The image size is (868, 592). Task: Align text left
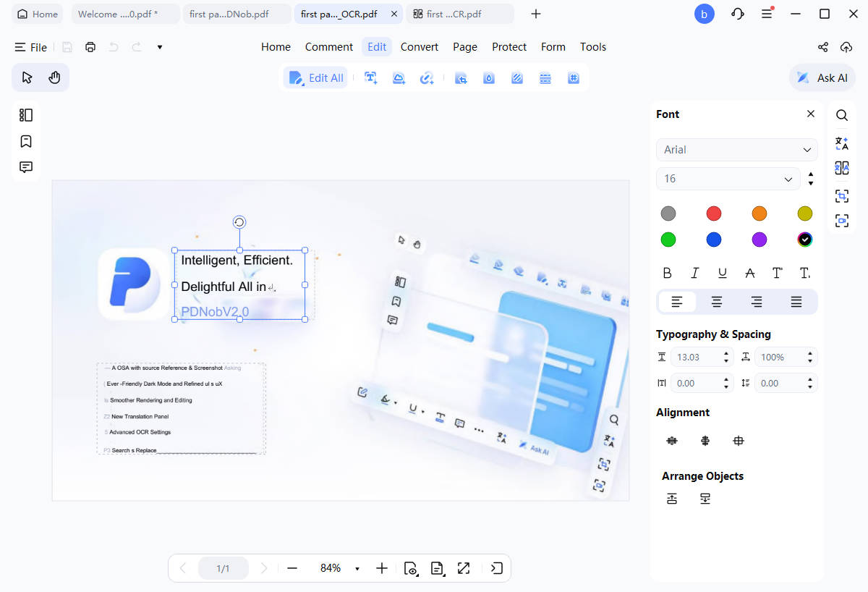click(677, 302)
